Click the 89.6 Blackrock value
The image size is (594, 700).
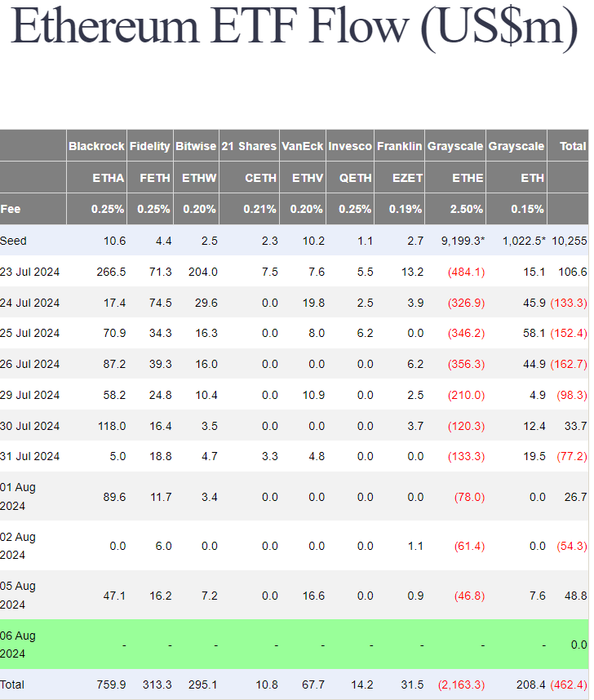pos(114,497)
